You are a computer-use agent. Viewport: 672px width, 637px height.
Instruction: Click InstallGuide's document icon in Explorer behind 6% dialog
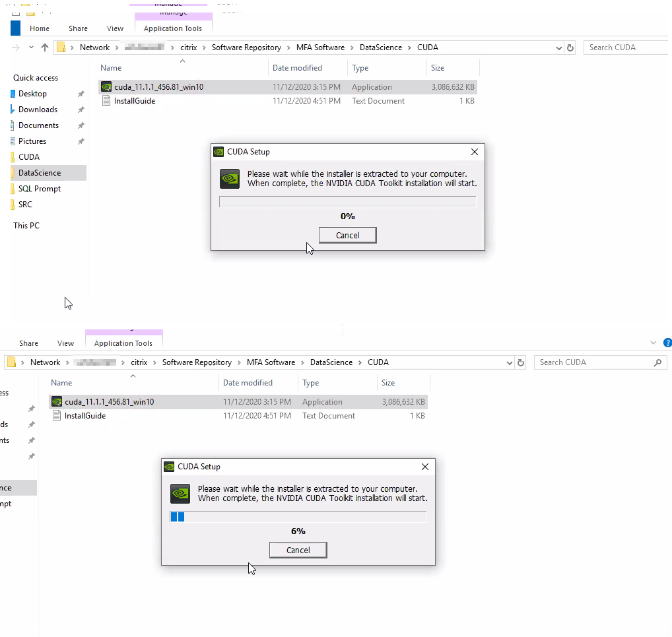coord(57,415)
